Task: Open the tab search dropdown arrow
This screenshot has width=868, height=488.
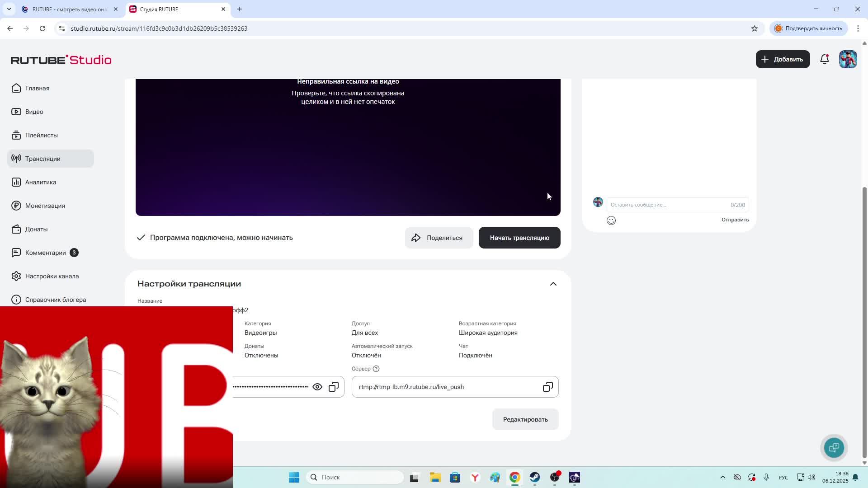Action: pos(9,9)
